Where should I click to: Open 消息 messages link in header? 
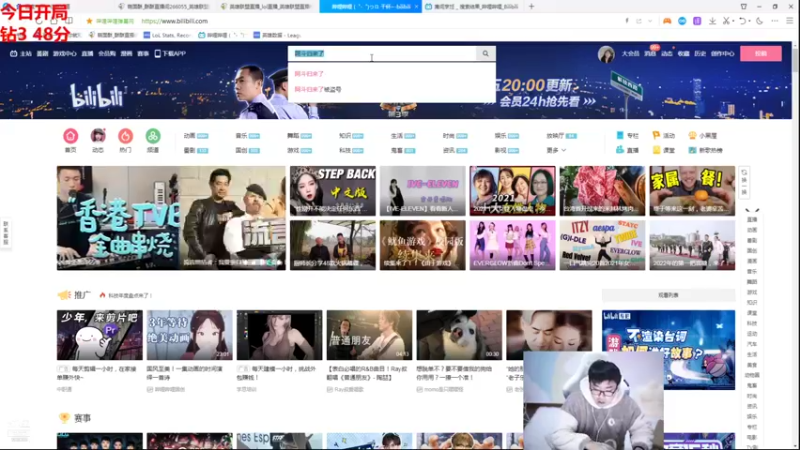[x=649, y=54]
